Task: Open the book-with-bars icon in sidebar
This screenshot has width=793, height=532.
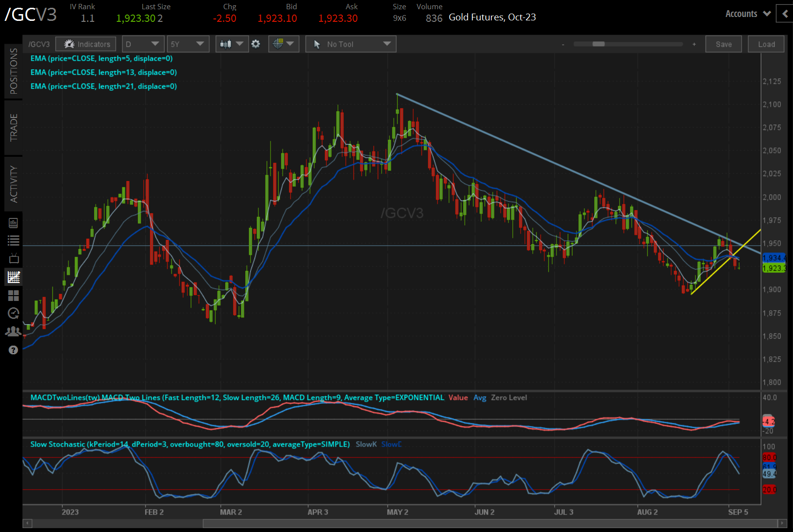Action: coord(14,223)
